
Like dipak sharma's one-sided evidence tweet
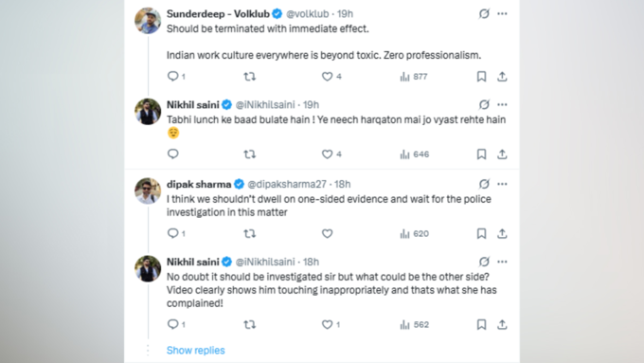point(327,233)
